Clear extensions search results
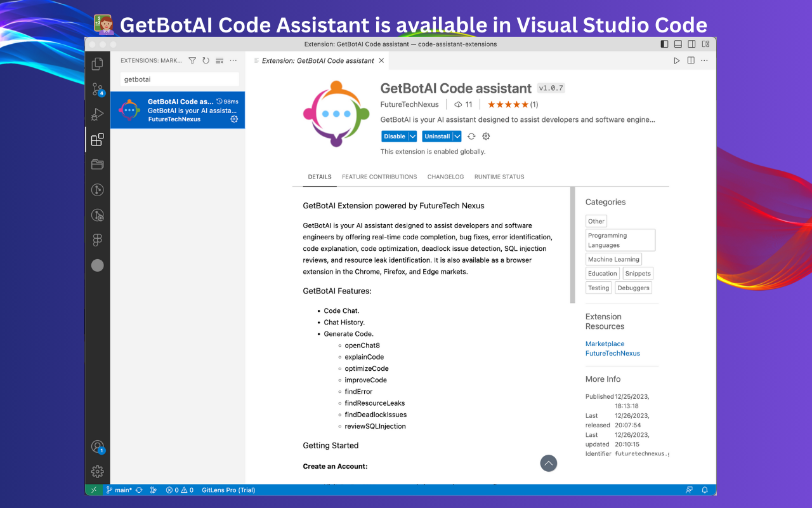 (x=219, y=61)
